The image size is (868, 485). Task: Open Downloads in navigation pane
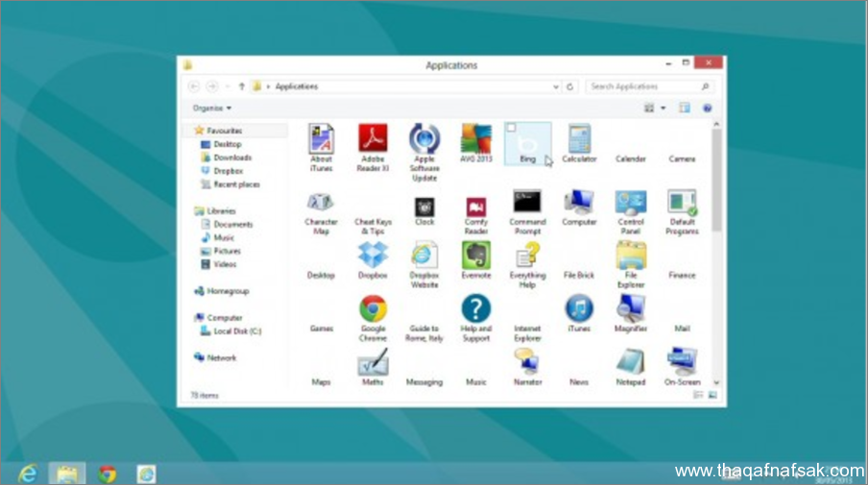point(232,158)
